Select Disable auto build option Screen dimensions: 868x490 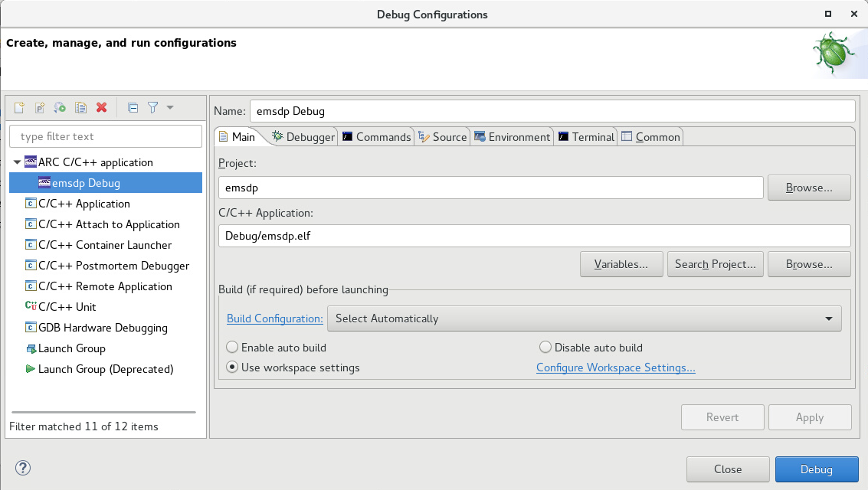545,347
